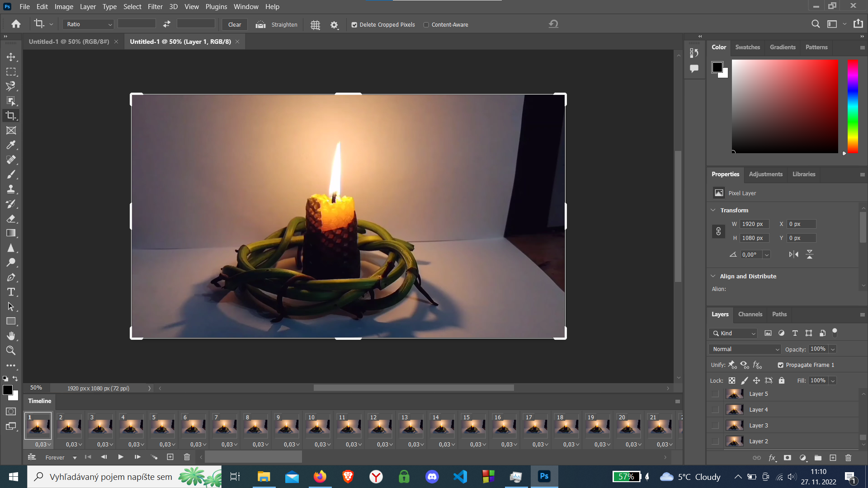Toggle lock all for layer
The width and height of the screenshot is (868, 488).
(x=782, y=380)
